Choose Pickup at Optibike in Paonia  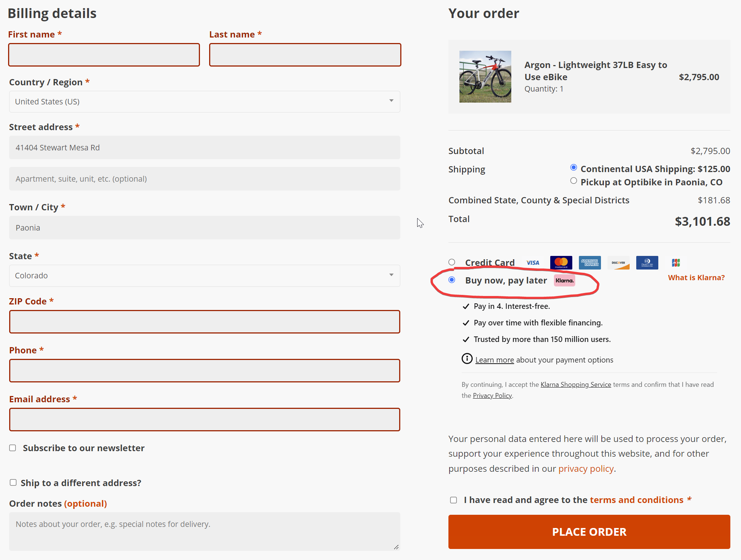click(573, 181)
